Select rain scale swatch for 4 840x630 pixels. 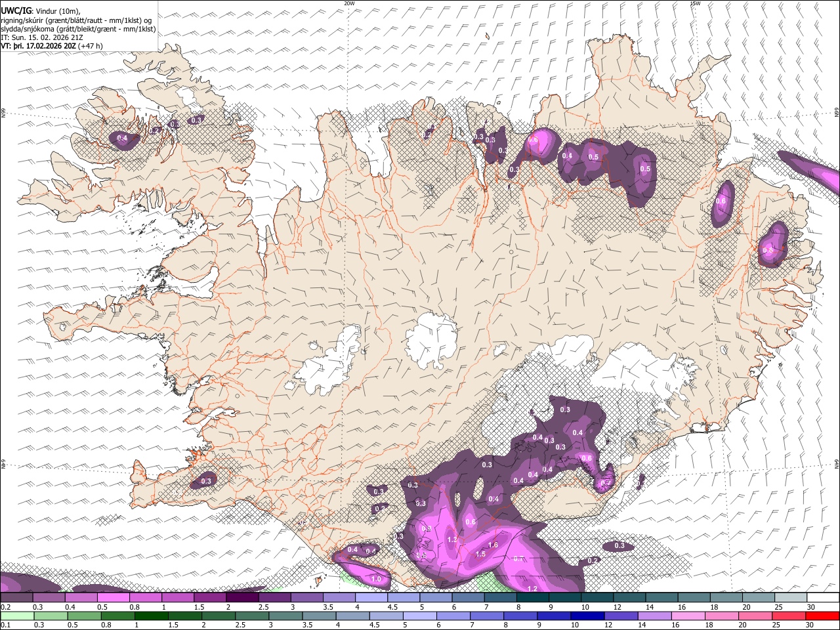[x=353, y=616]
